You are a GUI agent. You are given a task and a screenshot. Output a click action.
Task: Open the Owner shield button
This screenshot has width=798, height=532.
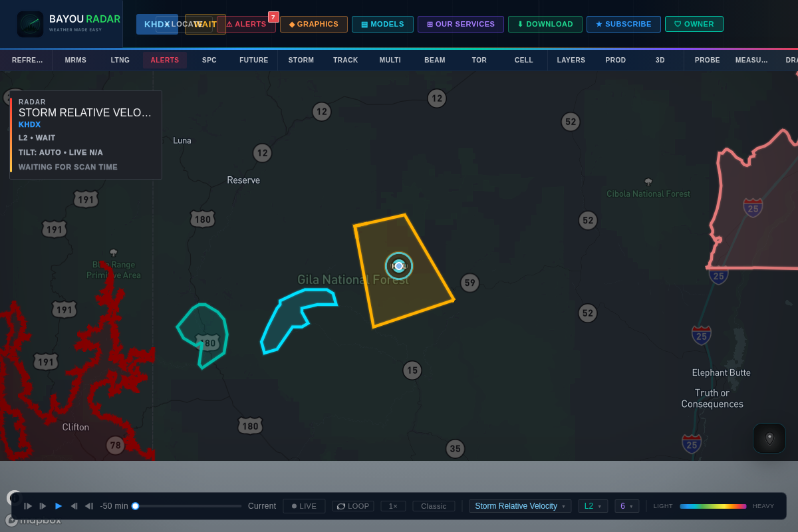[x=694, y=25]
